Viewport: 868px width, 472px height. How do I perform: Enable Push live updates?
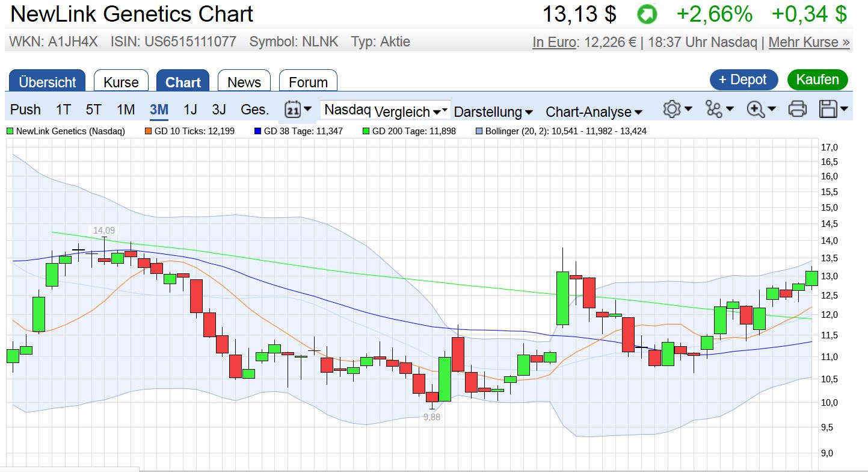(25, 110)
